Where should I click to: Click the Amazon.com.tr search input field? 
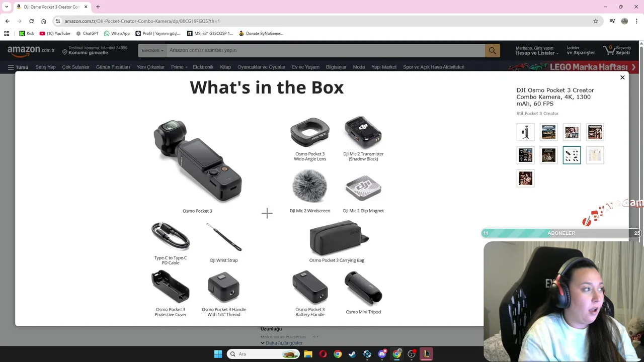326,50
